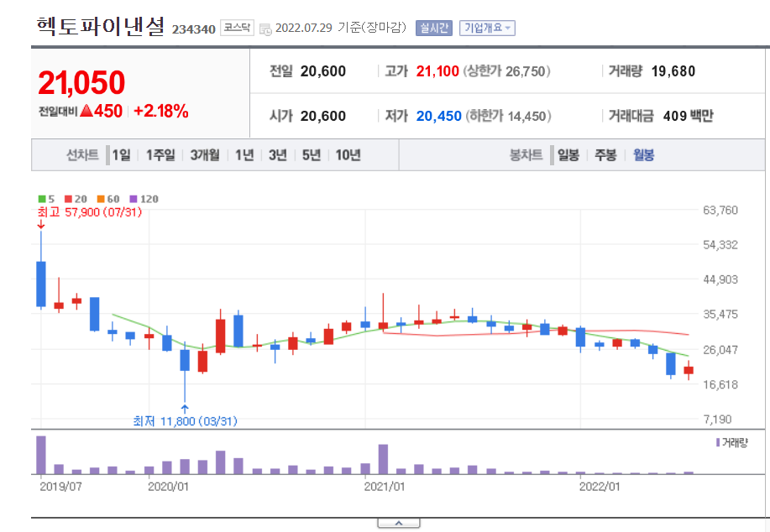Click the 헥토파이낸셜 stock name title

[101, 26]
